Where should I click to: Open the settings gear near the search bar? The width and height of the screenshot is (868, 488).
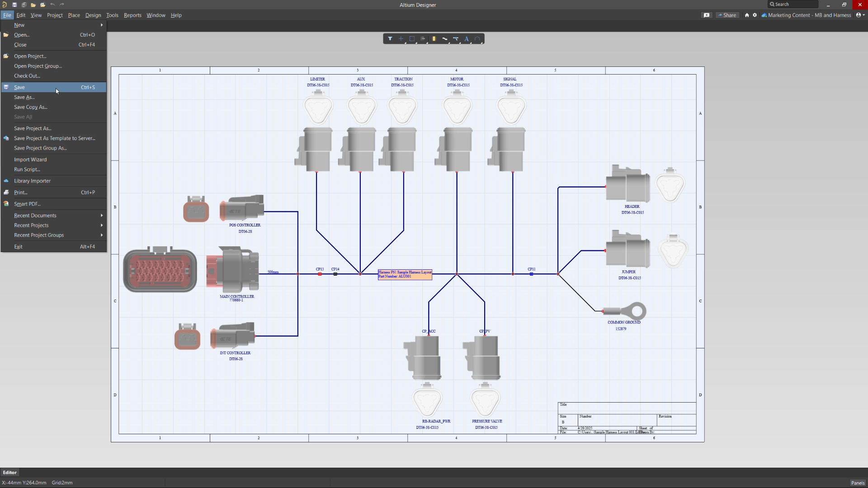(x=755, y=15)
